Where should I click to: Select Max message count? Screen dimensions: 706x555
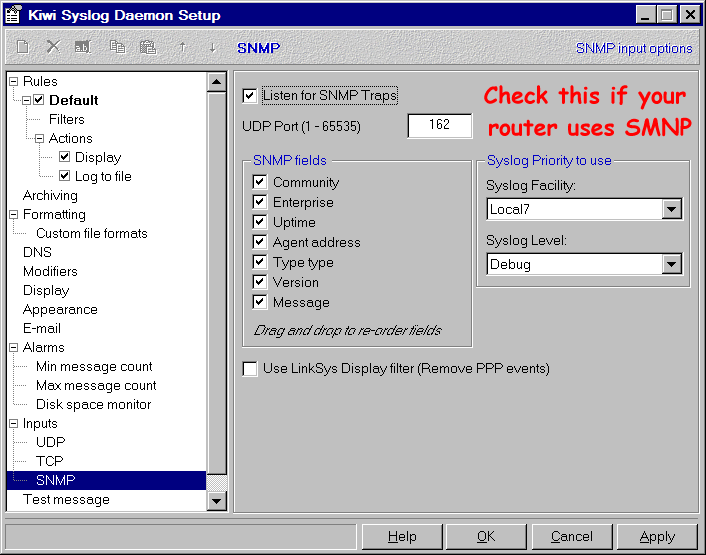pos(96,385)
